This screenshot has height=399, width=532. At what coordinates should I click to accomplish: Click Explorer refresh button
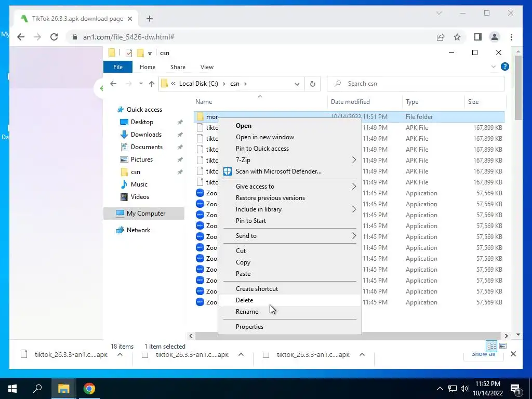312,84
